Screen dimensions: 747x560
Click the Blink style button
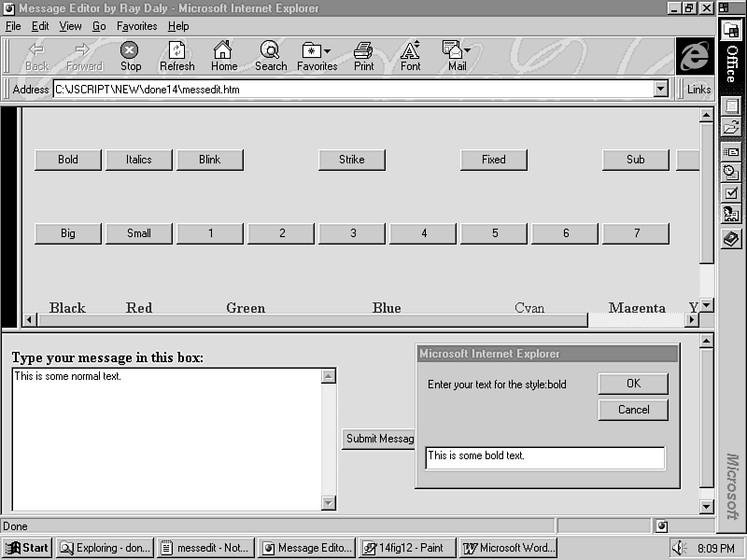pyautogui.click(x=209, y=160)
